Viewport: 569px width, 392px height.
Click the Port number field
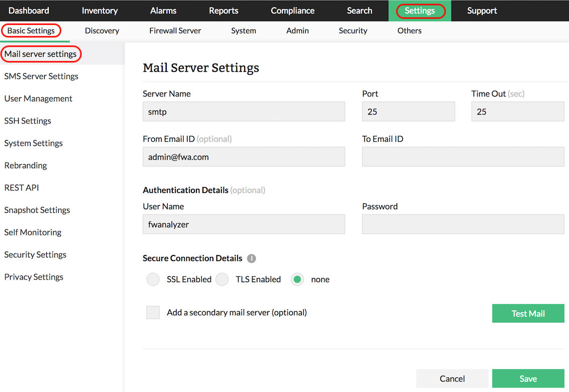pyautogui.click(x=408, y=112)
